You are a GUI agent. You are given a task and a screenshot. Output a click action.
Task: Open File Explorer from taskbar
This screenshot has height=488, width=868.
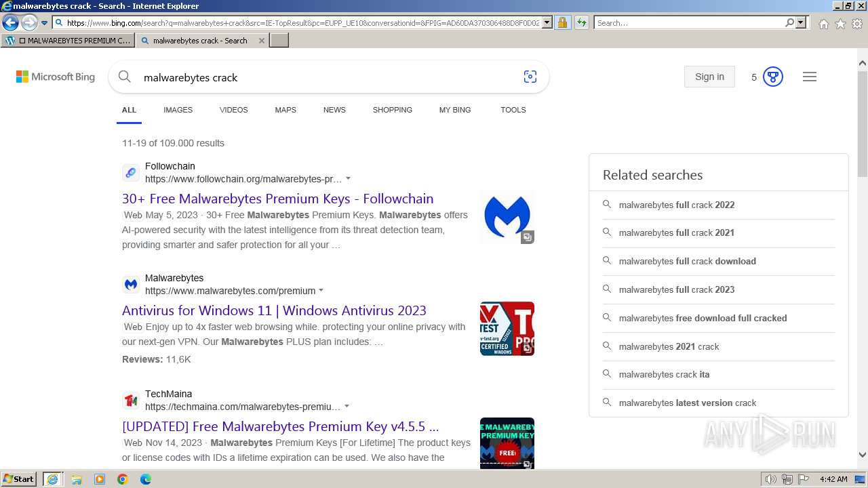click(x=77, y=479)
